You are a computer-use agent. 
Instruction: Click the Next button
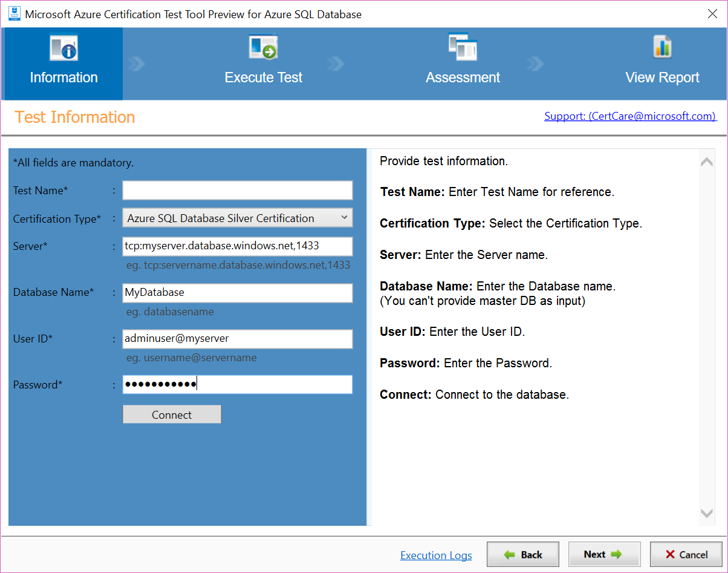(x=604, y=554)
